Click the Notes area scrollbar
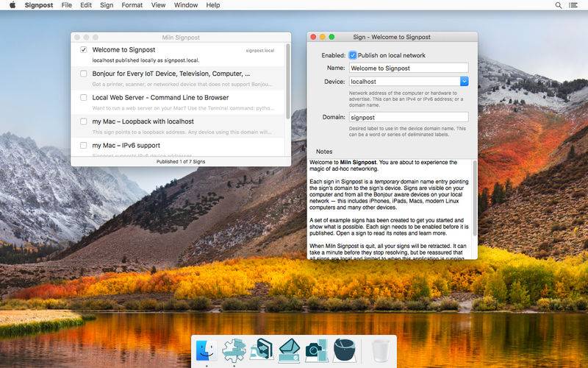The height and width of the screenshot is (368, 588). 475,198
